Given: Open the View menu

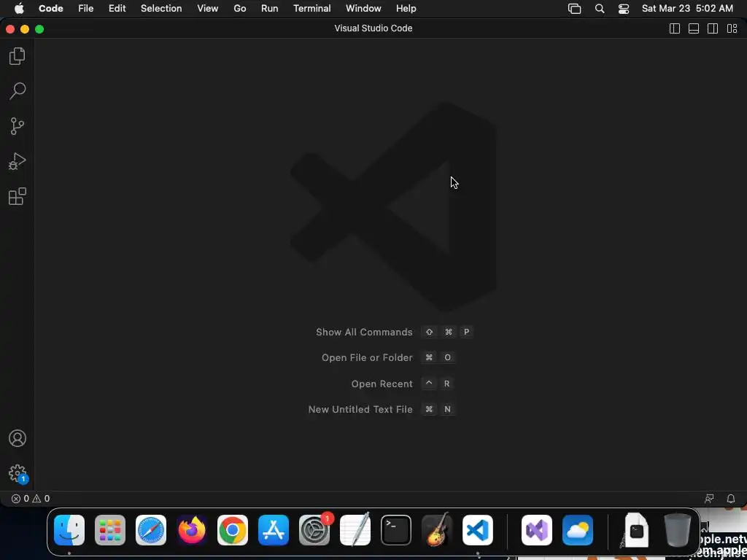Looking at the screenshot, I should pyautogui.click(x=208, y=9).
